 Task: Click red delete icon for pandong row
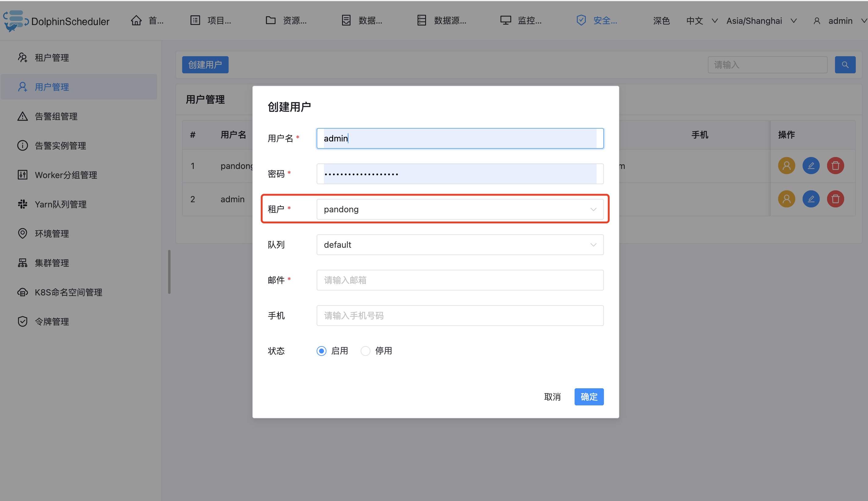pos(835,166)
